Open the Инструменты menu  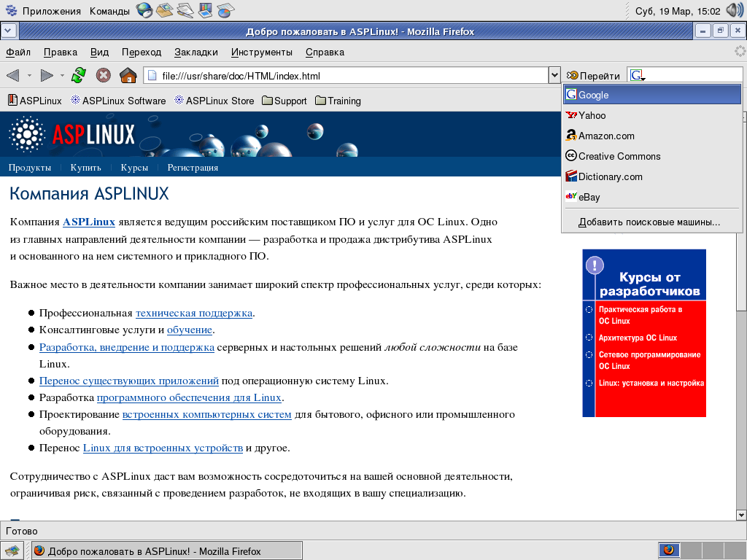[x=262, y=52]
